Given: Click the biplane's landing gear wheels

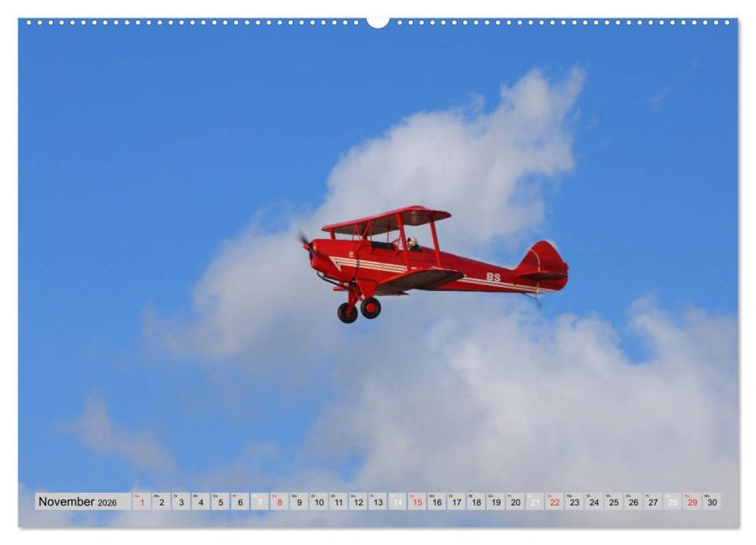Looking at the screenshot, I should pos(359,310).
